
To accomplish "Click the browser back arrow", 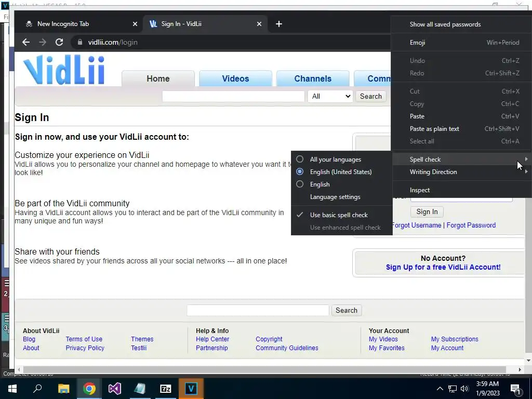I will [x=26, y=42].
